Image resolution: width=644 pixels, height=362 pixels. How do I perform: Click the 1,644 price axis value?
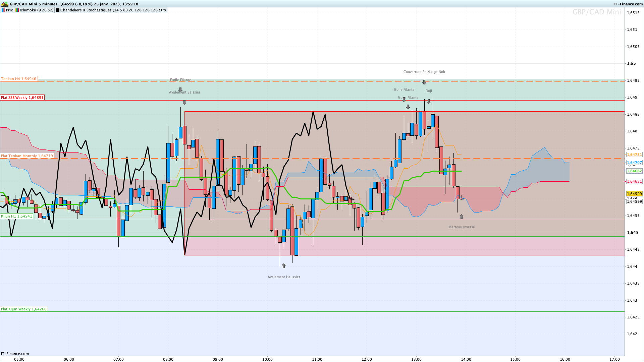[x=632, y=266]
